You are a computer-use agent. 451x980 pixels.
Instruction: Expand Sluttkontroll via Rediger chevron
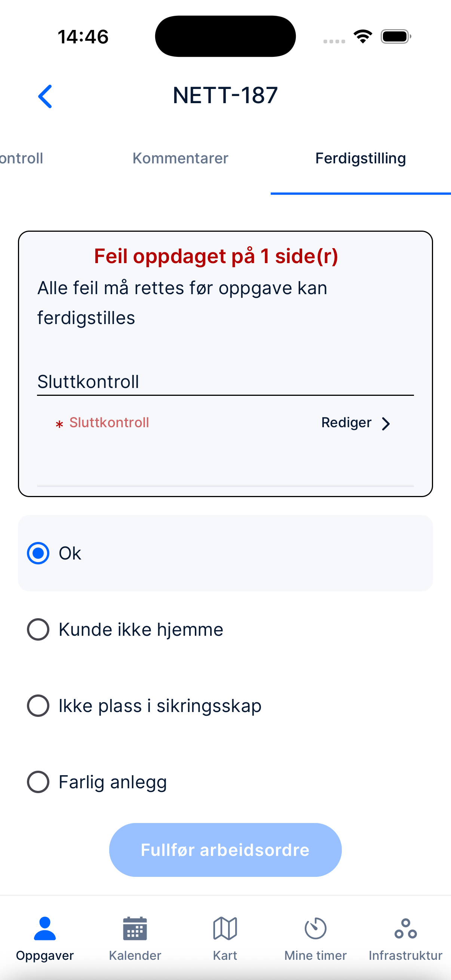[x=386, y=423]
